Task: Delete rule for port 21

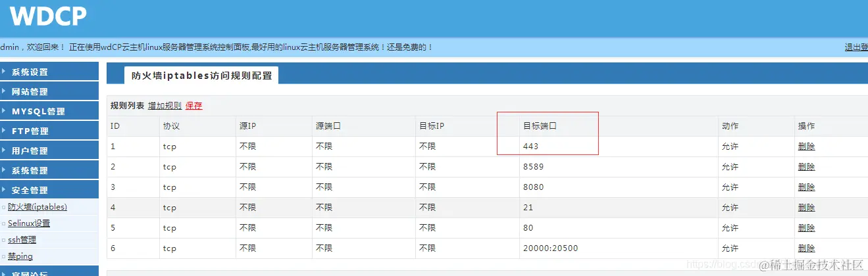Action: click(806, 208)
